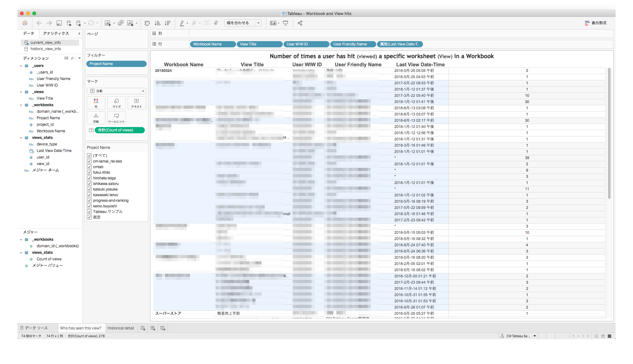Enter Presentation Mode from the toolbar
Viewport: 633px width, 364px height.
point(286,23)
